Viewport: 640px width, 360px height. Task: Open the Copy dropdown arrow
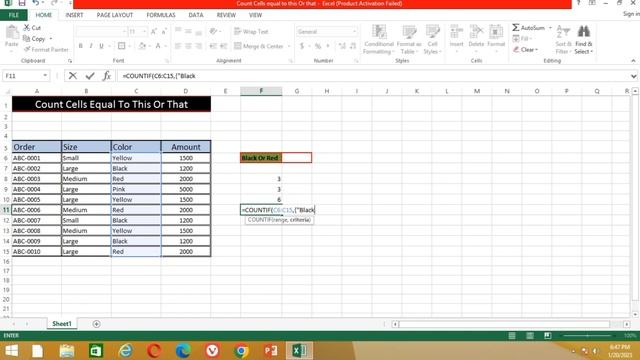51,39
